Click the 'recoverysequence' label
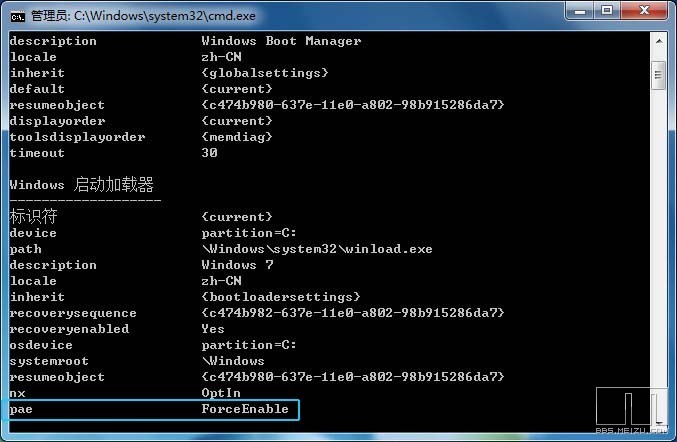Image resolution: width=677 pixels, height=442 pixels. 73,313
